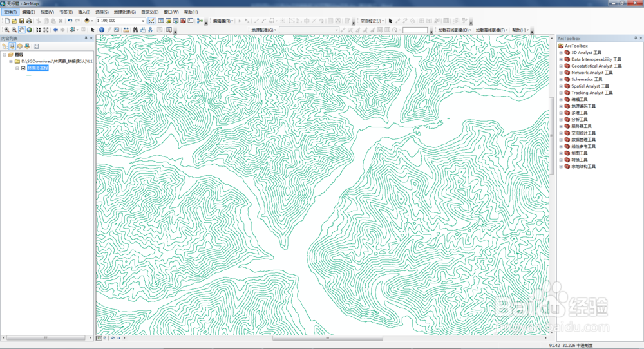Expand the Geostatistical Analyst 工具 toolbox
The height and width of the screenshot is (349, 644).
(561, 66)
